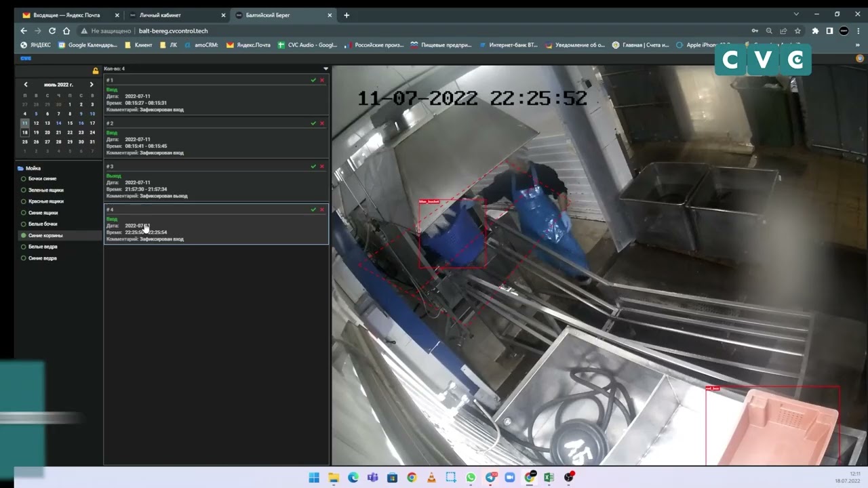868x488 pixels.
Task: Open Excel from the taskbar
Action: (549, 477)
